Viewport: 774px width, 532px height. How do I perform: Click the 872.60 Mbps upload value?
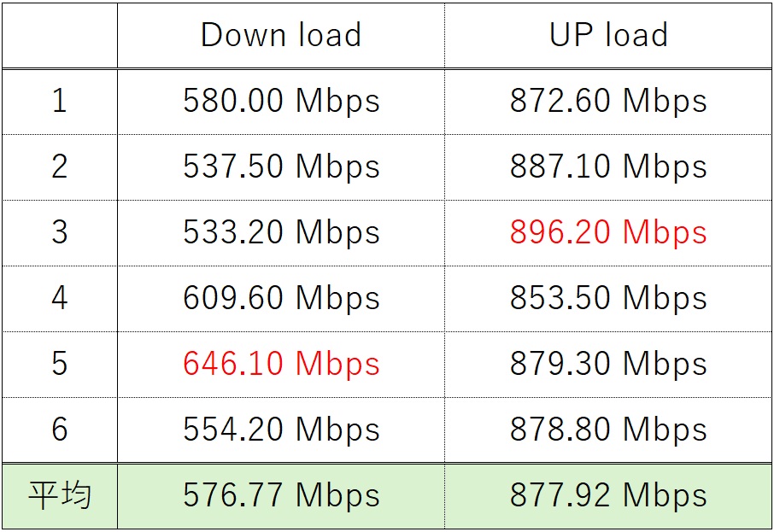608,102
